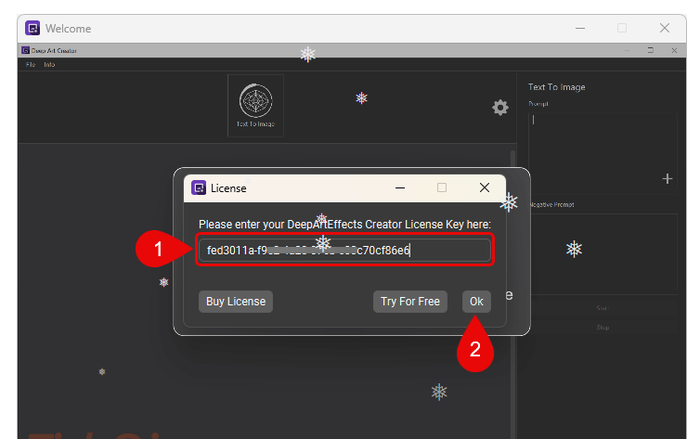Open settings with the gear icon
Screen dimensions: 700x439
500,108
